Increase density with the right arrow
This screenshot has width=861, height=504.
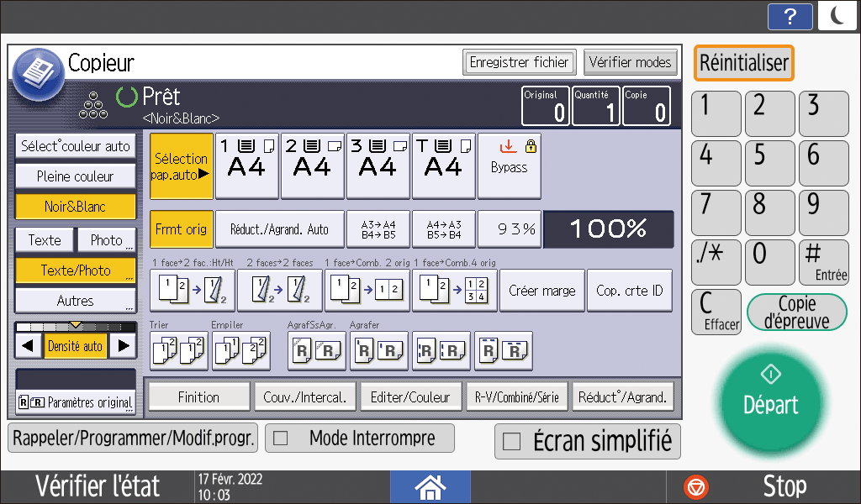123,345
